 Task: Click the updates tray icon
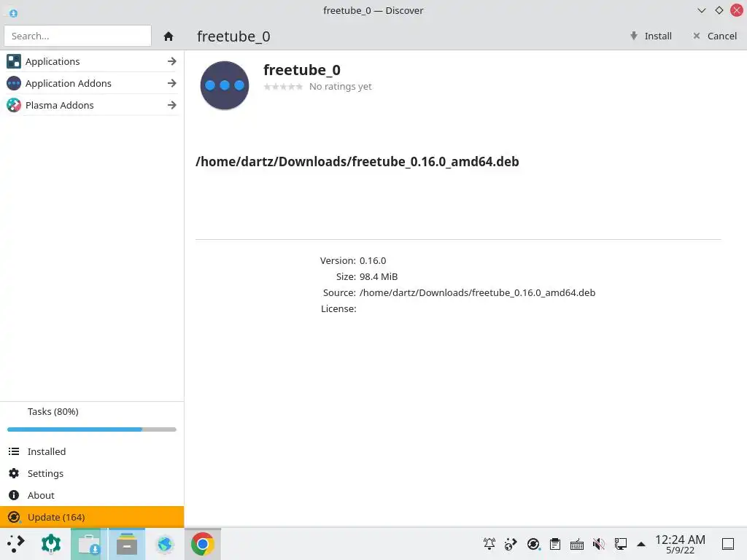[x=533, y=544]
